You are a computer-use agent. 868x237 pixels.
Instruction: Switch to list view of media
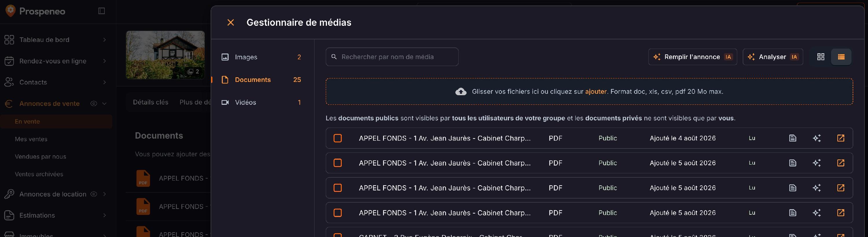click(x=841, y=57)
